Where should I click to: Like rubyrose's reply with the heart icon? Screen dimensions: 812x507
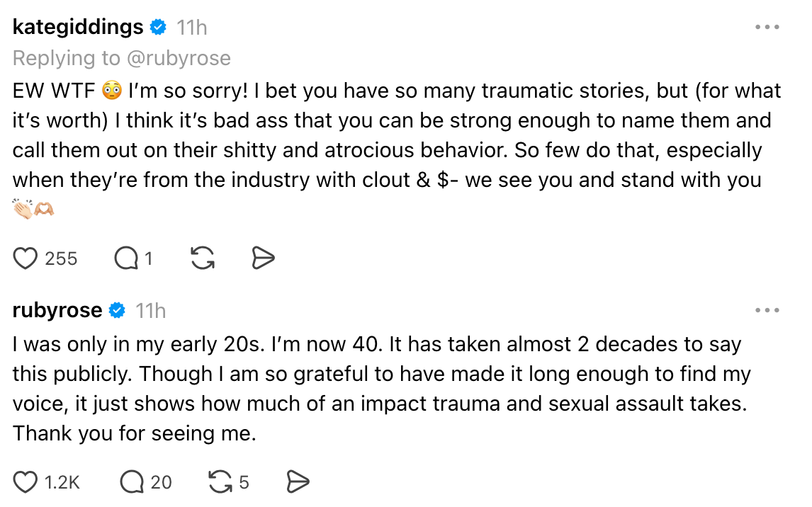click(26, 482)
